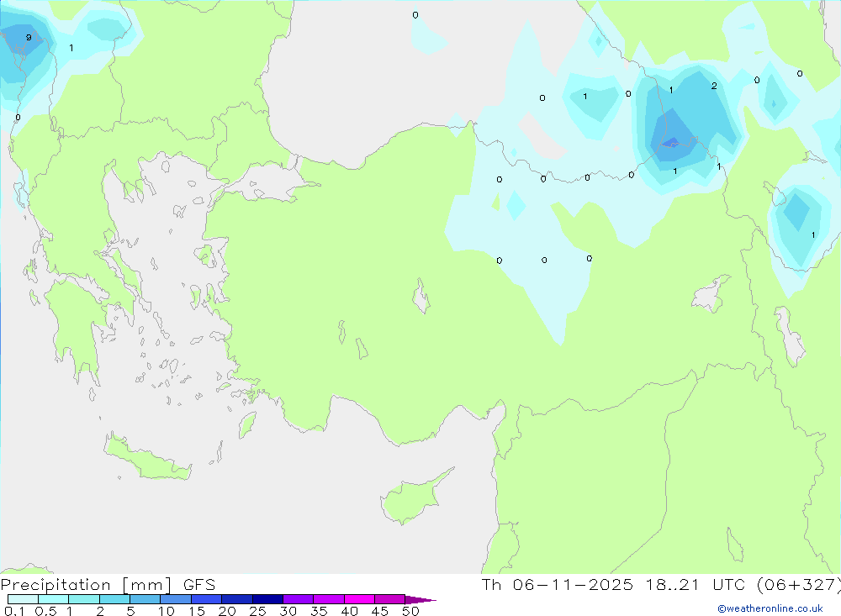Click the '20' legend scale value

(x=227, y=611)
